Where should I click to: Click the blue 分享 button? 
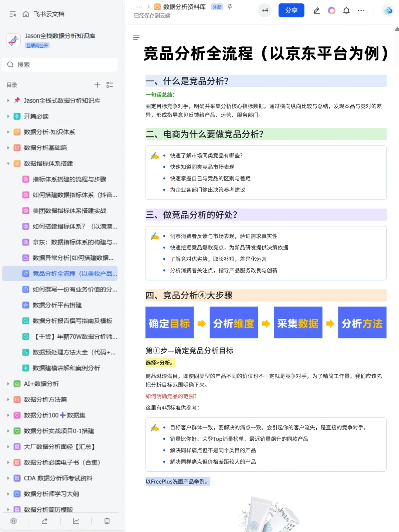click(291, 10)
